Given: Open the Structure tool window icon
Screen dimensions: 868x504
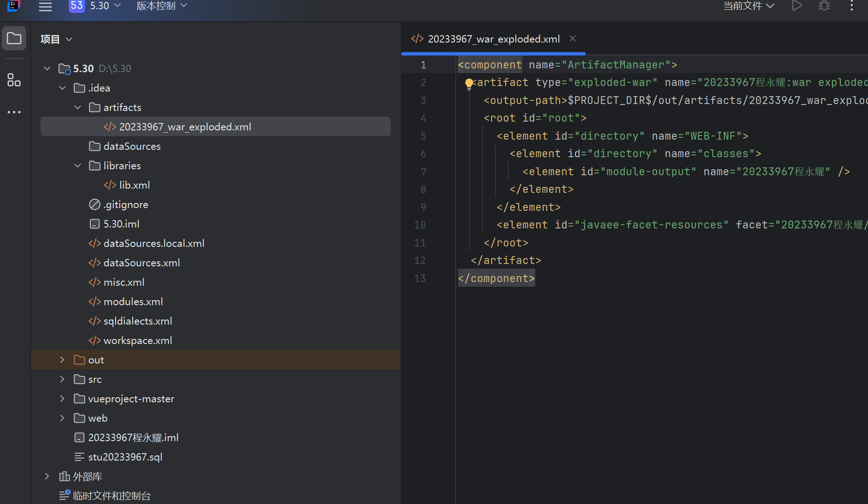Looking at the screenshot, I should pyautogui.click(x=14, y=80).
